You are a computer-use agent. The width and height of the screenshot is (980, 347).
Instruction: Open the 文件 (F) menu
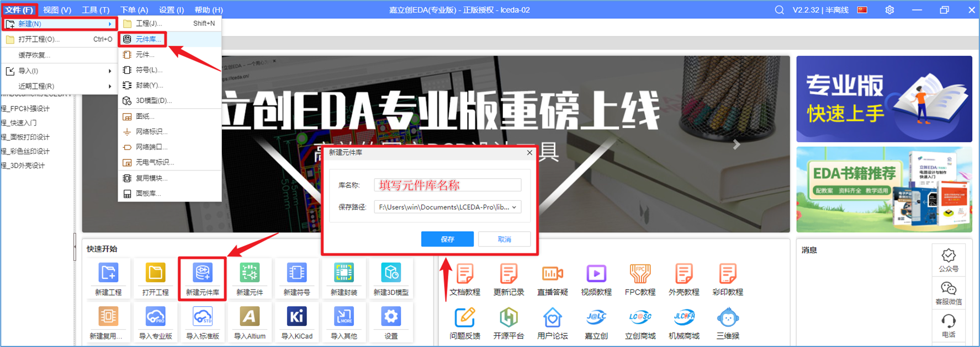[x=19, y=10]
